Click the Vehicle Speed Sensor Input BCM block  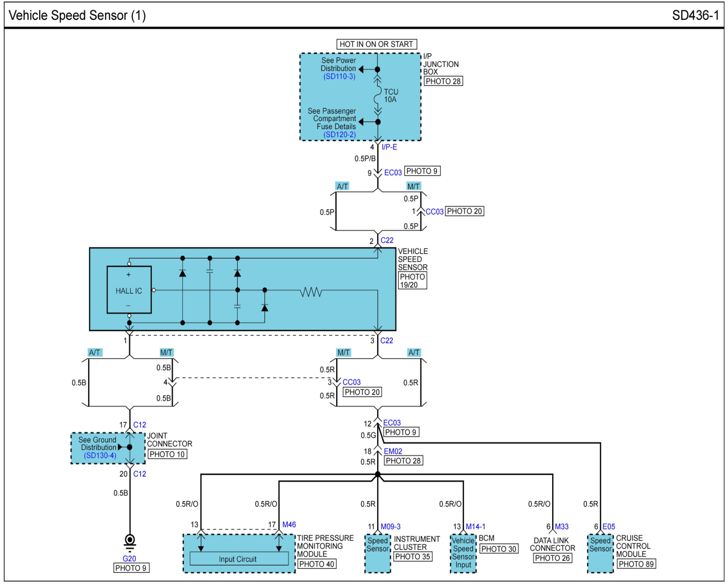click(x=463, y=553)
